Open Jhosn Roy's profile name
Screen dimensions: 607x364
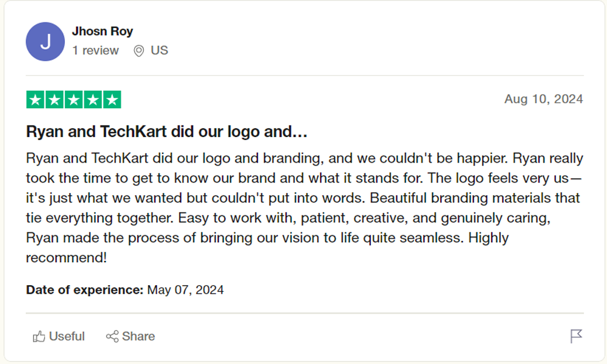(x=103, y=31)
